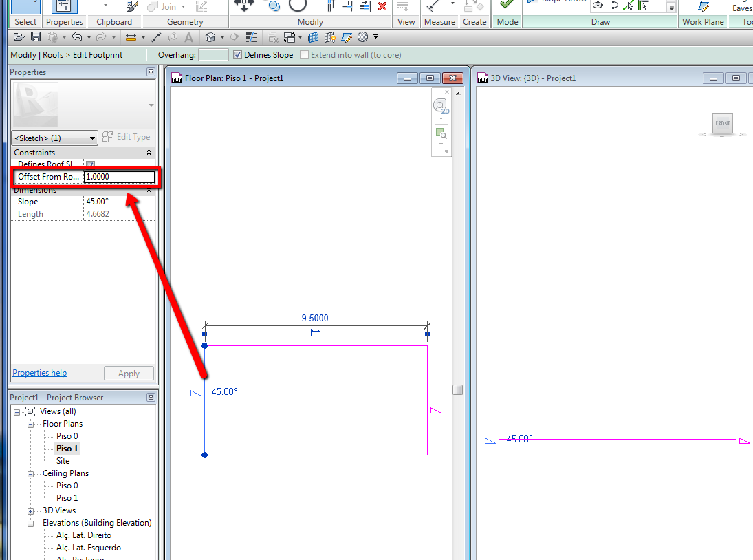
Task: Click the Save icon in quick access toolbar
Action: (36, 36)
